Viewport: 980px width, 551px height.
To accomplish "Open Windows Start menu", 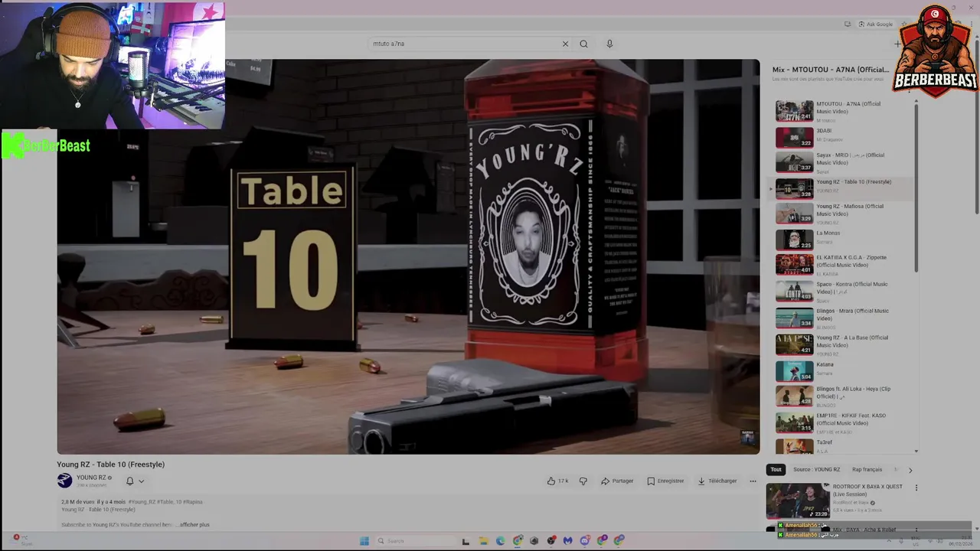I will point(364,541).
